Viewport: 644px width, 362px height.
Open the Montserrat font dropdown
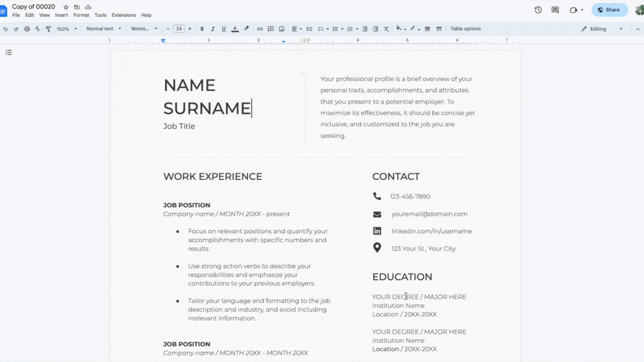(144, 28)
